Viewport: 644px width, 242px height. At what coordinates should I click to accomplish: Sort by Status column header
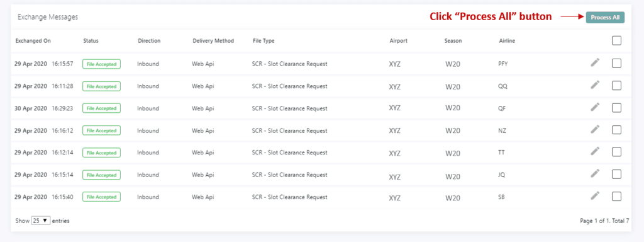(91, 41)
